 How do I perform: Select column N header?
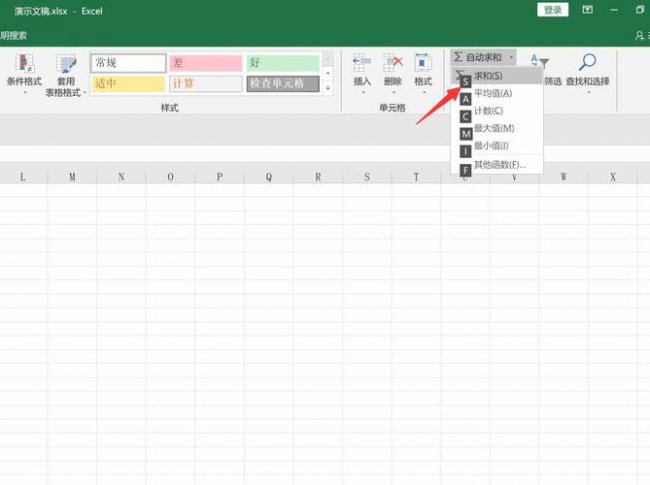[121, 177]
